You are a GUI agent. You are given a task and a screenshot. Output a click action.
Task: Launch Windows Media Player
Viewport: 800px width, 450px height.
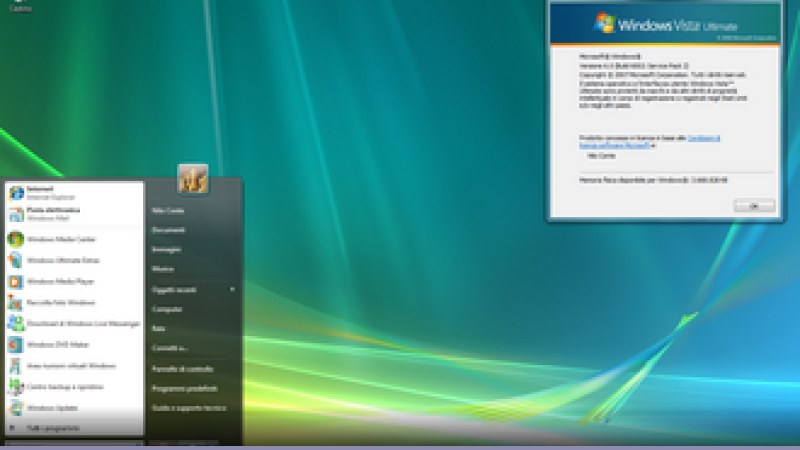74,282
